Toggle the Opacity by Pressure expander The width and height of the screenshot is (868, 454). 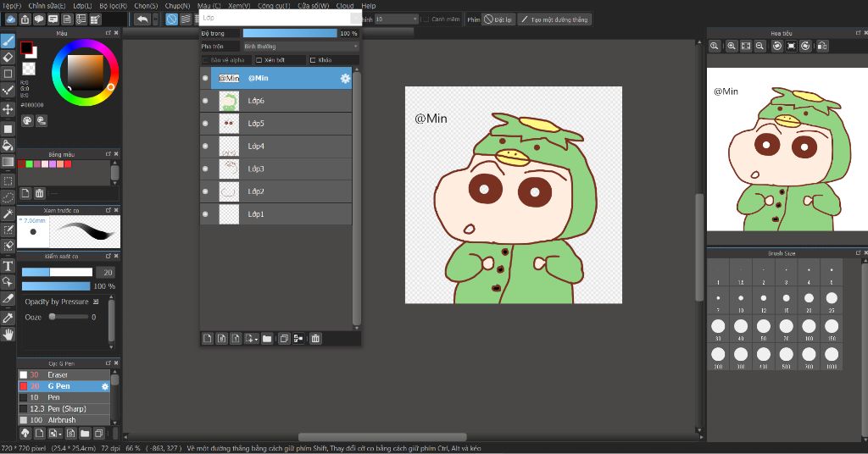point(96,302)
